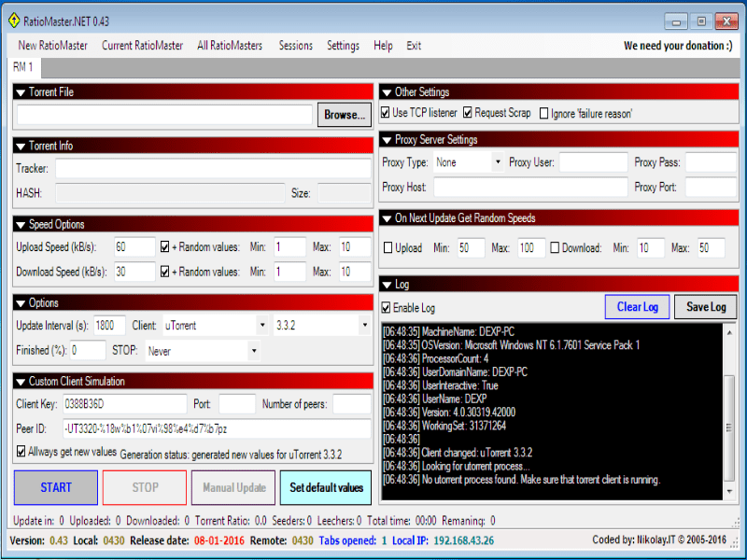Collapse On Next Update Get Random Speeds
The width and height of the screenshot is (747, 560).
(387, 218)
